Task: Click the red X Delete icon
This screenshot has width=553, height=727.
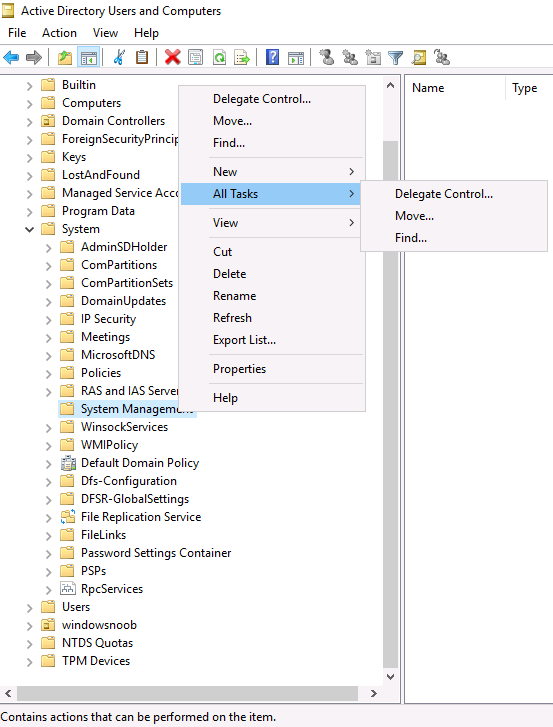Action: coord(172,57)
